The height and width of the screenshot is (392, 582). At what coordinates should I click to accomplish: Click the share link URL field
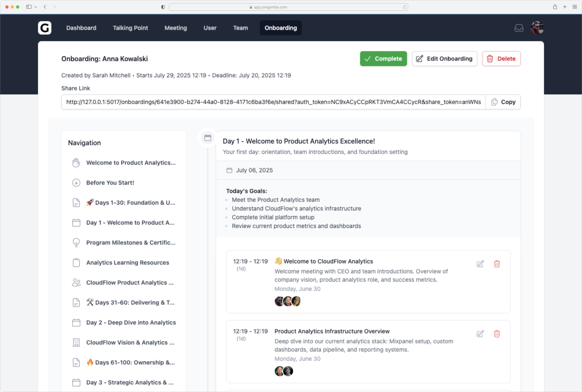click(273, 102)
